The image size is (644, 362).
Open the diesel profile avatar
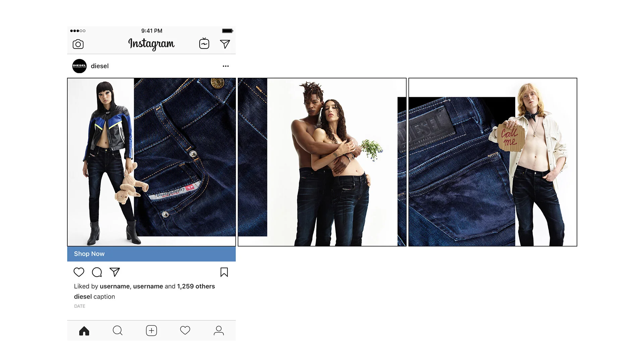(x=79, y=66)
